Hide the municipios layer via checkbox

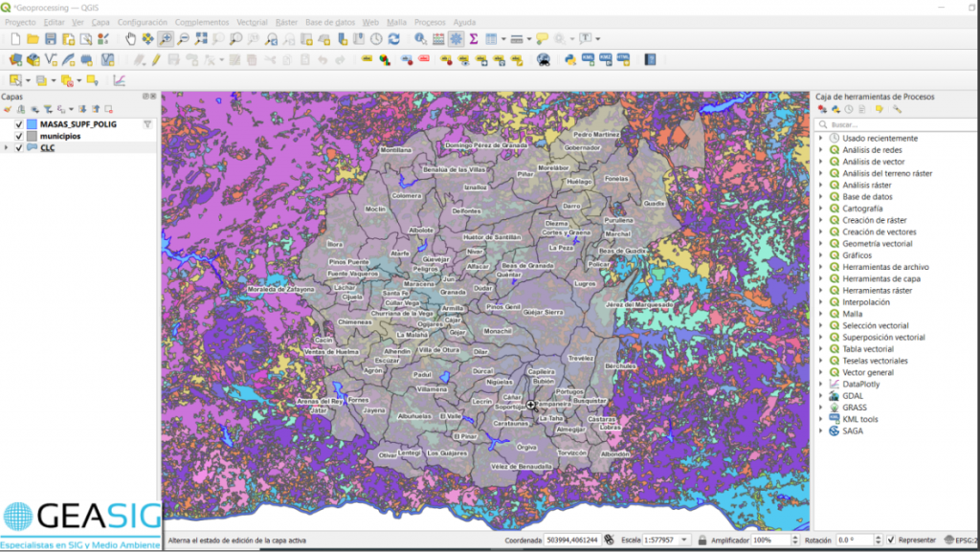click(x=18, y=136)
